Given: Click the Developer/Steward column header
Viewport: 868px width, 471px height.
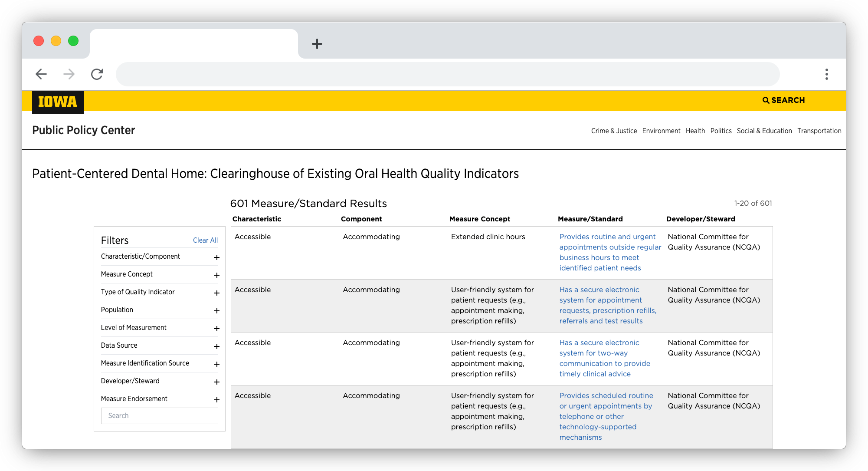Looking at the screenshot, I should [701, 219].
